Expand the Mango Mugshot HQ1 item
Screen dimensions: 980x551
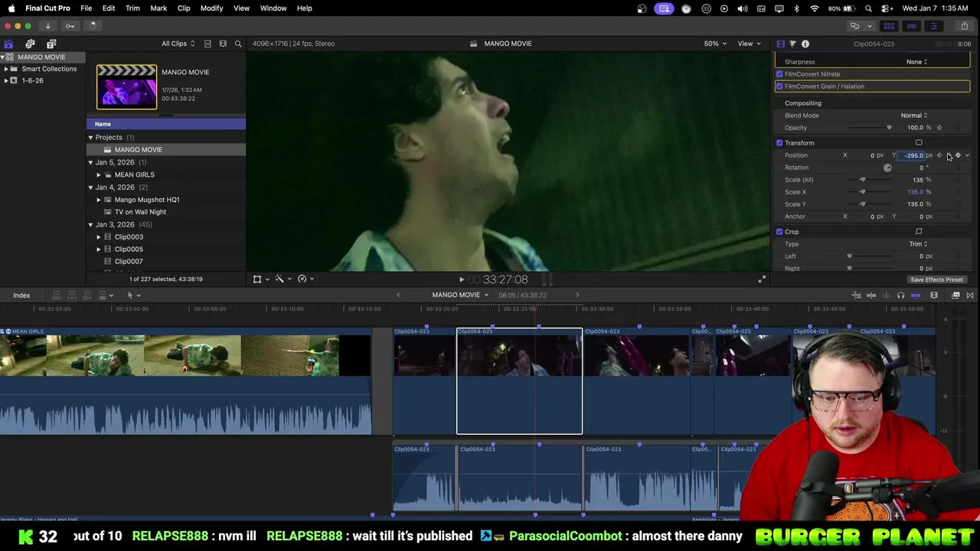tap(99, 200)
